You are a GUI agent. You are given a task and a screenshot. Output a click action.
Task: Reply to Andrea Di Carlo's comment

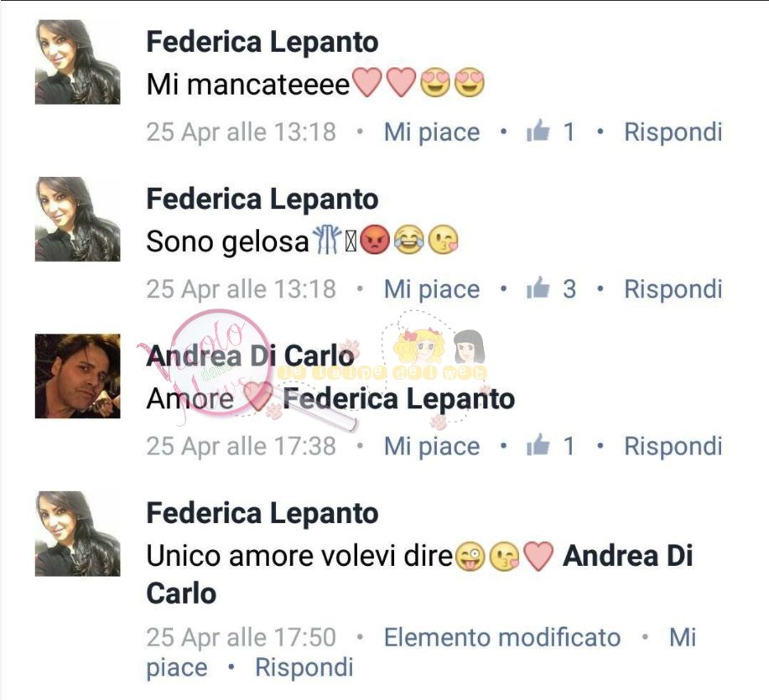tap(673, 447)
